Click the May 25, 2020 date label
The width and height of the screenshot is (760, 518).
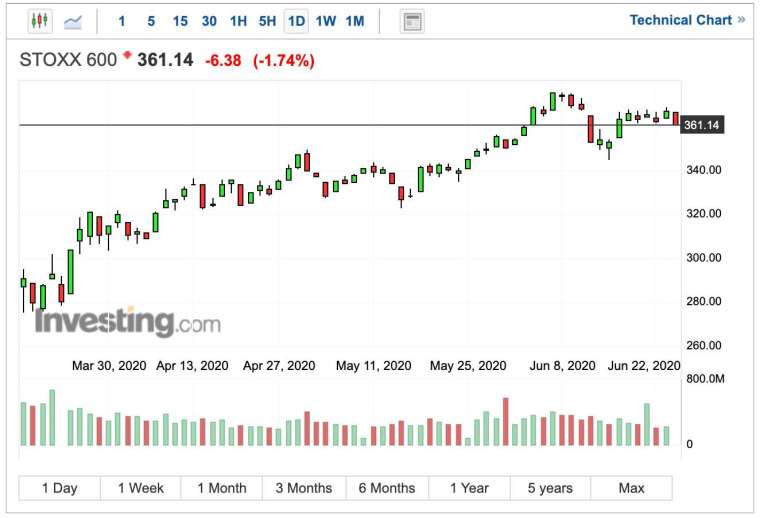click(x=468, y=365)
